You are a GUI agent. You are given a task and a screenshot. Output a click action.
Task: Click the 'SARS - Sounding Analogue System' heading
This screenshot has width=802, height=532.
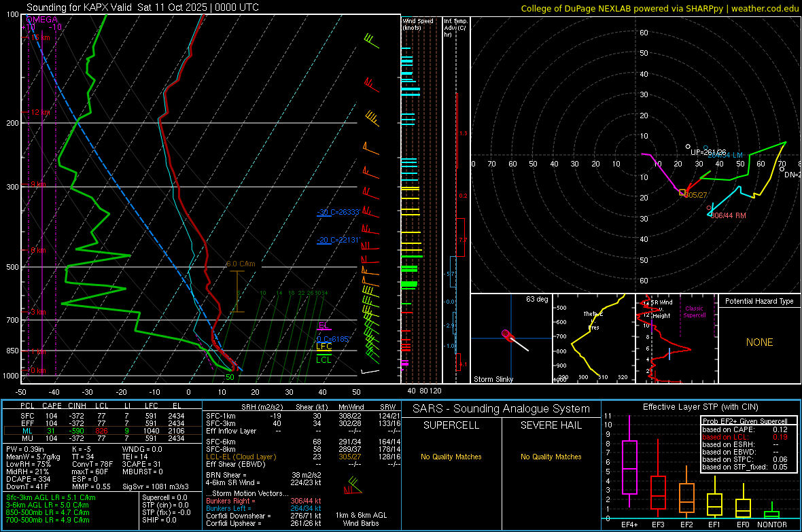pos(502,409)
